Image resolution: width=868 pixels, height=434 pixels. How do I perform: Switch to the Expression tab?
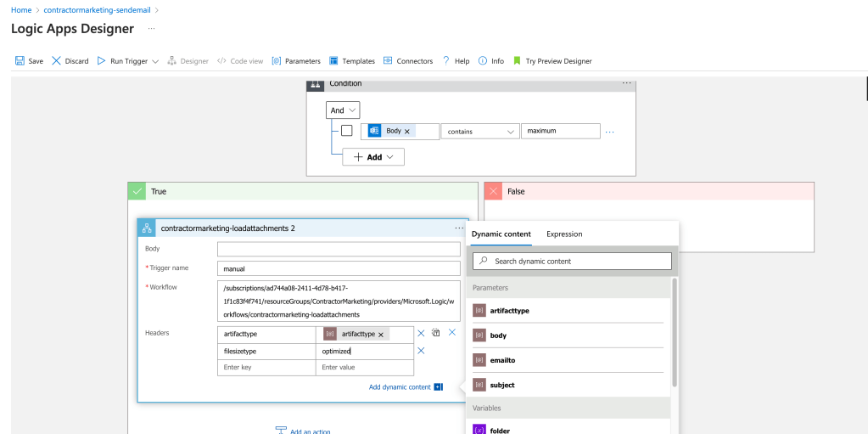[x=564, y=234]
